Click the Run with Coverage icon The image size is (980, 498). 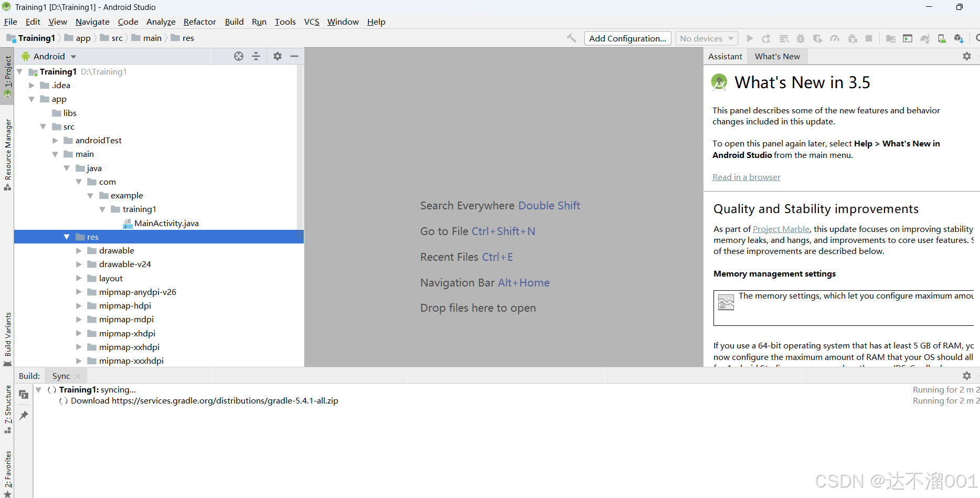(x=818, y=38)
